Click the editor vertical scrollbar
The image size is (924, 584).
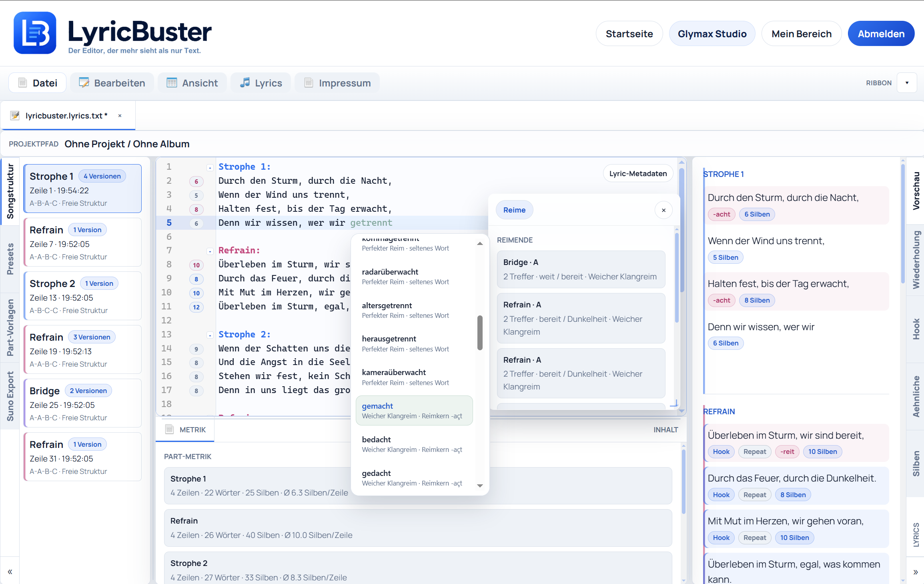click(681, 230)
